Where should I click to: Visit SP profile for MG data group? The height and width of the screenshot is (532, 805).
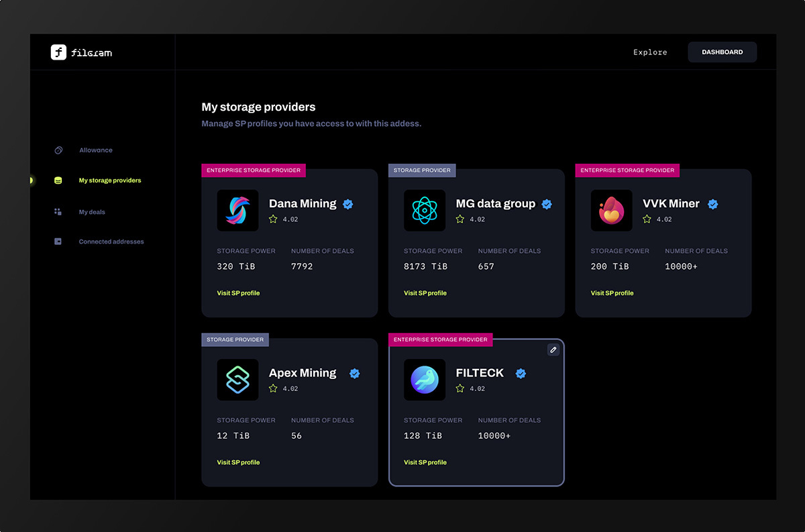(425, 293)
